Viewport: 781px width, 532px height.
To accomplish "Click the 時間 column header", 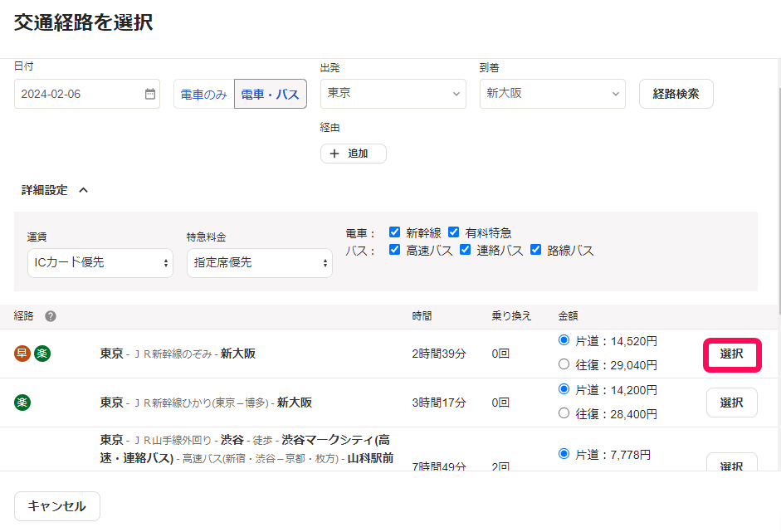I will (422, 316).
